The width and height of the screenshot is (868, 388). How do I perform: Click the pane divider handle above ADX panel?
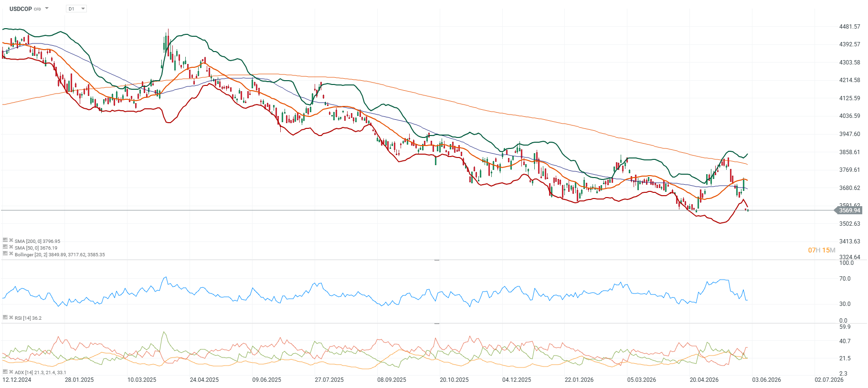point(436,324)
